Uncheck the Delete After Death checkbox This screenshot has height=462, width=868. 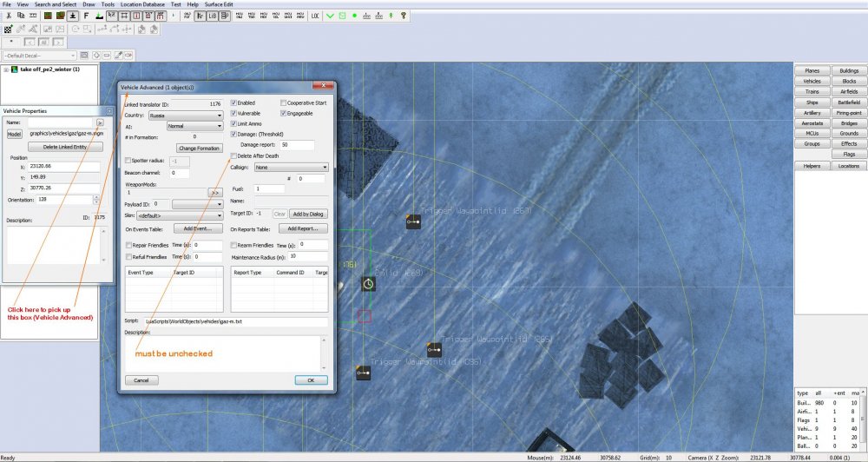[x=233, y=155]
